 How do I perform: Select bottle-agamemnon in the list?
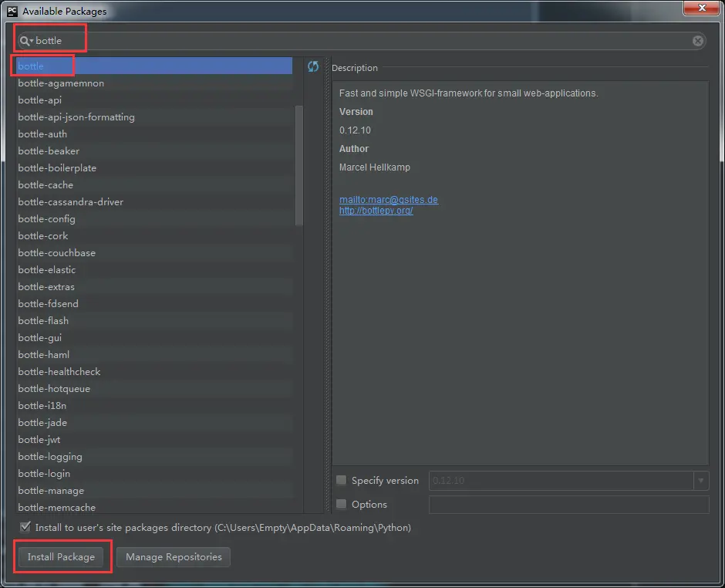154,83
